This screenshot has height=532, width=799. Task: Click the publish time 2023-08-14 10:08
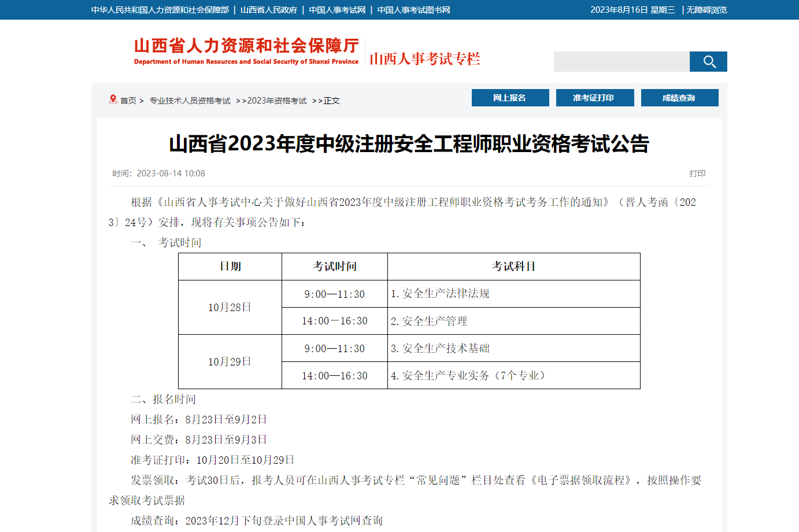click(171, 173)
